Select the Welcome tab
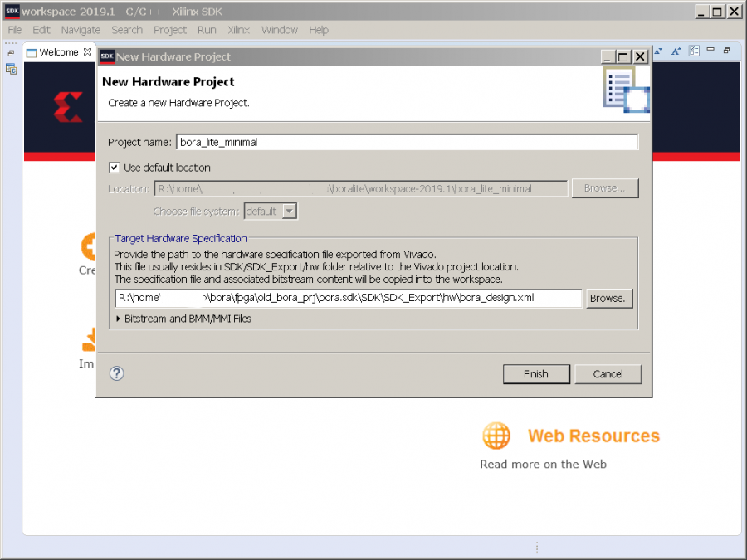Image resolution: width=747 pixels, height=560 pixels. 58,52
